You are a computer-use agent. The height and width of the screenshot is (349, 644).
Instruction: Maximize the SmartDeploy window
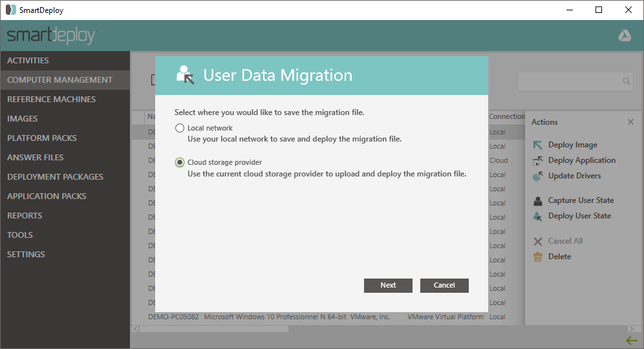point(598,10)
